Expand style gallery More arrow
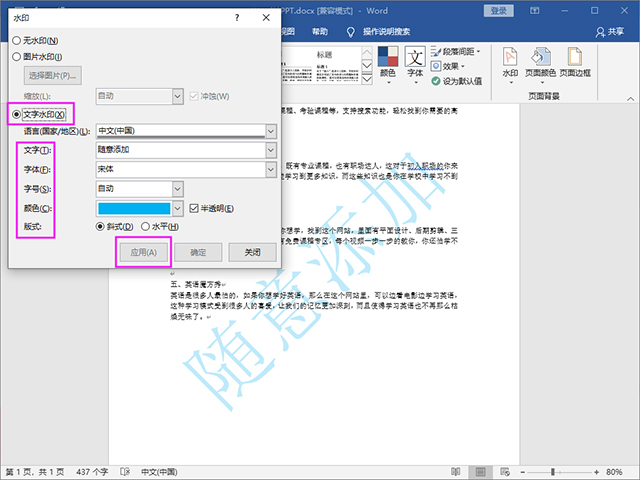 (367, 79)
